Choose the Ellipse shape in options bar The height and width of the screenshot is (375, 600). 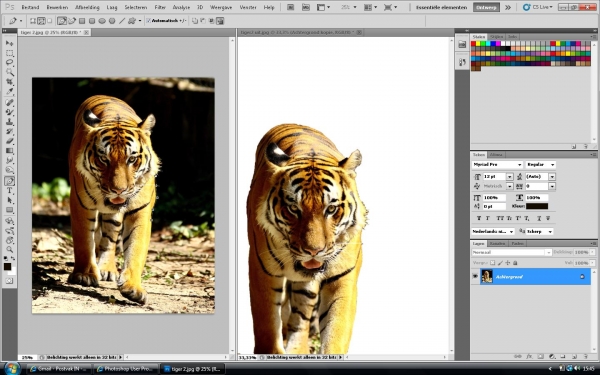pos(102,21)
